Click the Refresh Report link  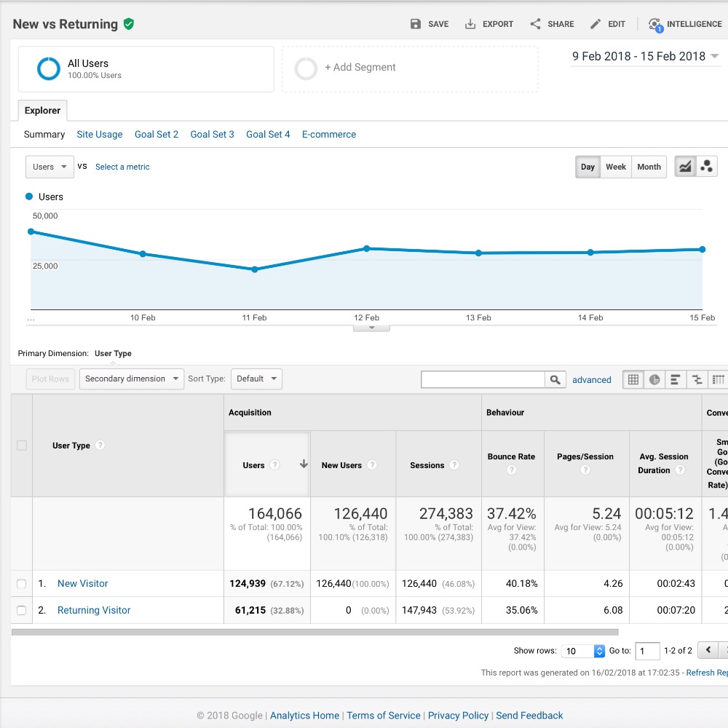(707, 672)
